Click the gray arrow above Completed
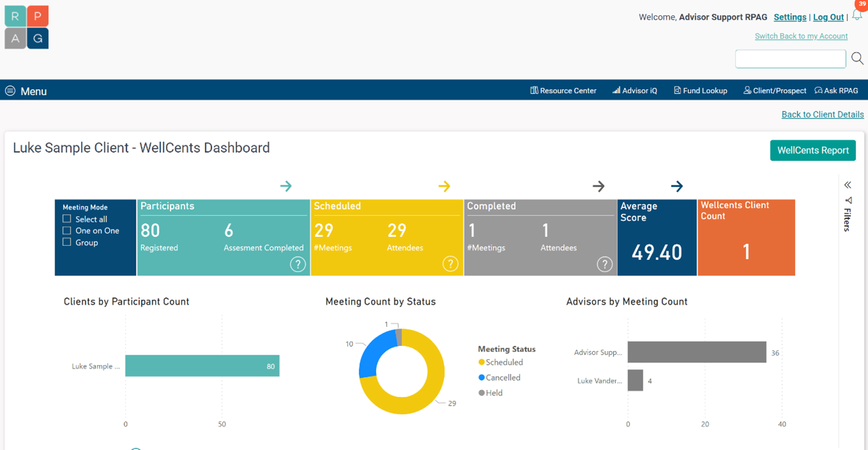868x450 pixels. (x=598, y=186)
